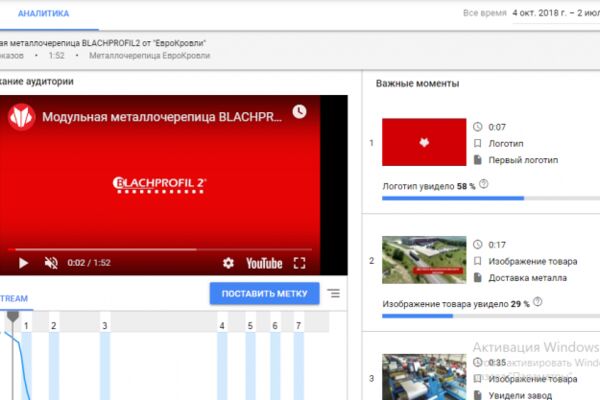Click the Металлочерепица ЕвроКровли channel name
This screenshot has width=600, height=400.
(150, 56)
